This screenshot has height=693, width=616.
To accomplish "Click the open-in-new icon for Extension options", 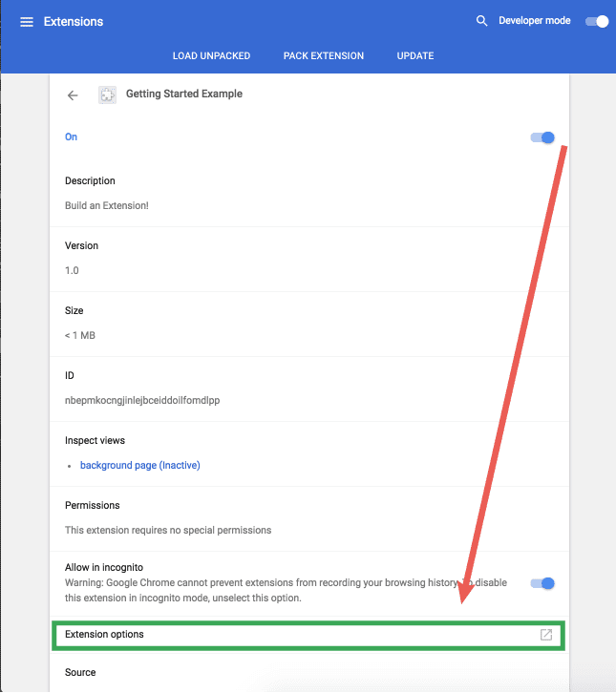I will point(546,635).
